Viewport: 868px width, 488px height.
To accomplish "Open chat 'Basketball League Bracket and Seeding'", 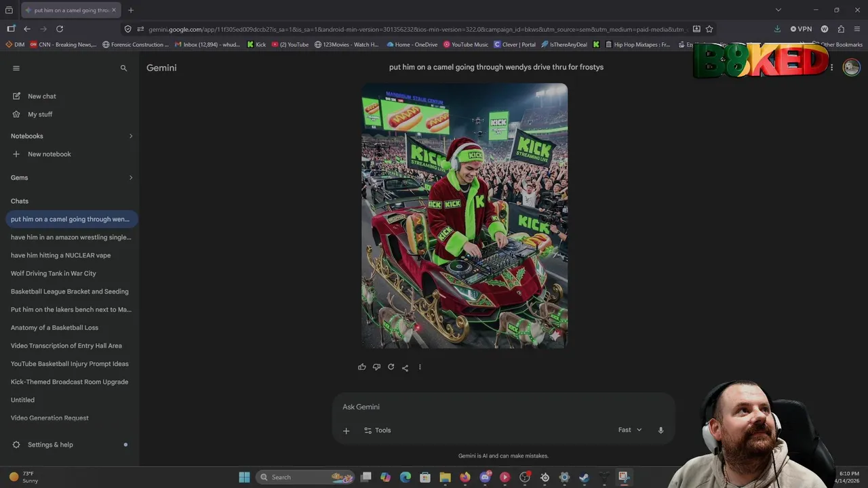I will [x=70, y=291].
